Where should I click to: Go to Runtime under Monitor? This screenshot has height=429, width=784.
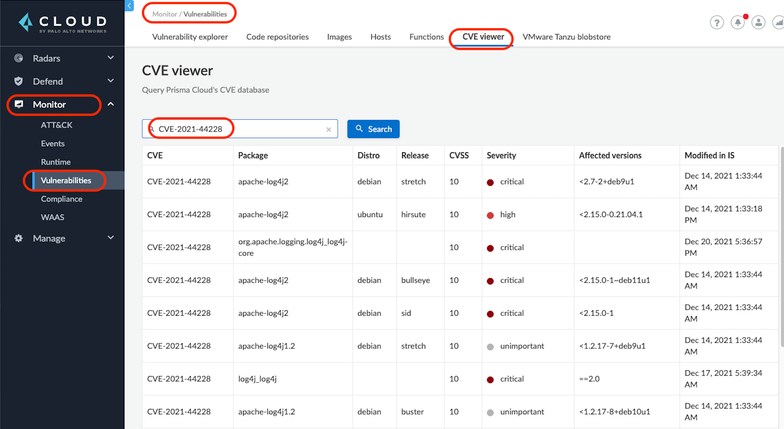(x=55, y=162)
